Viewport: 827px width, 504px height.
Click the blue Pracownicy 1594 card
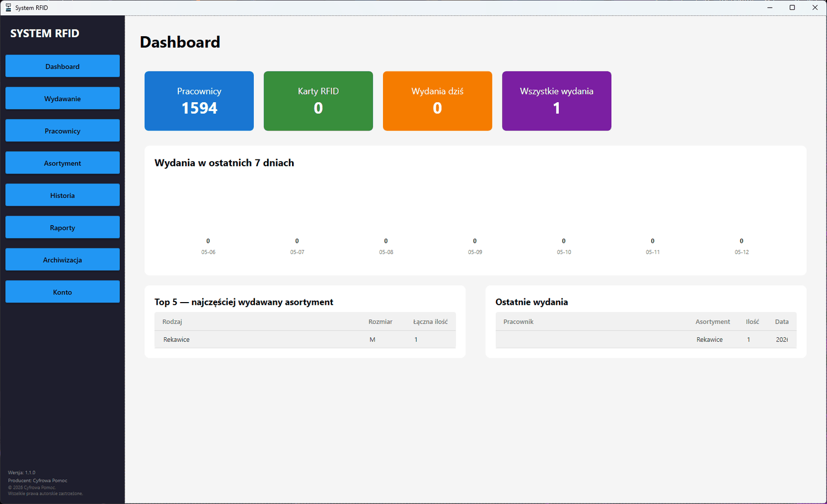199,101
